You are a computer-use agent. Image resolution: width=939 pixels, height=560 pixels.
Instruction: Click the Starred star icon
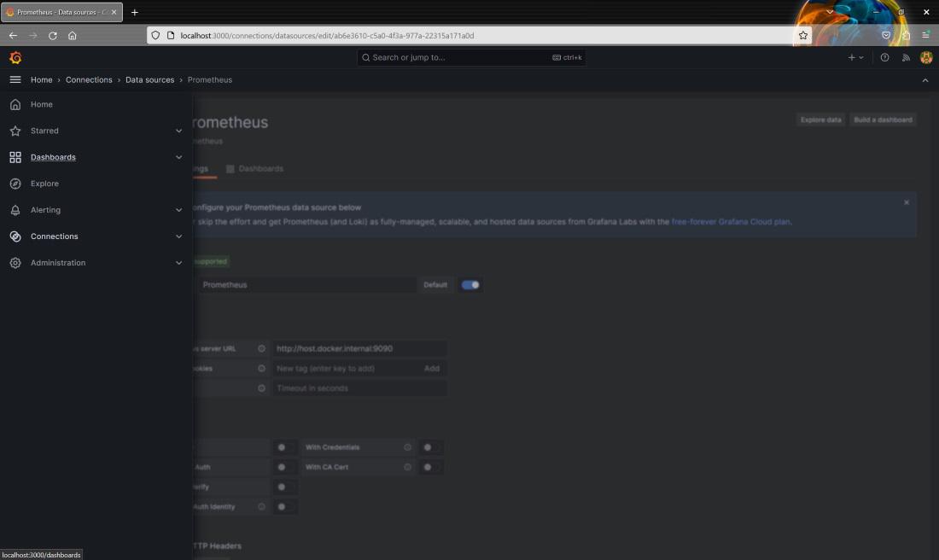click(15, 131)
